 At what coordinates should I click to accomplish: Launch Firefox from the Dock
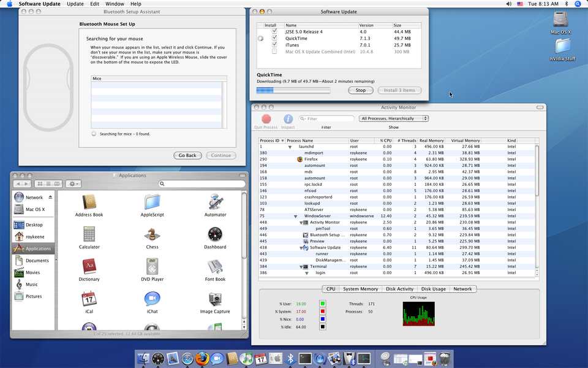click(202, 359)
